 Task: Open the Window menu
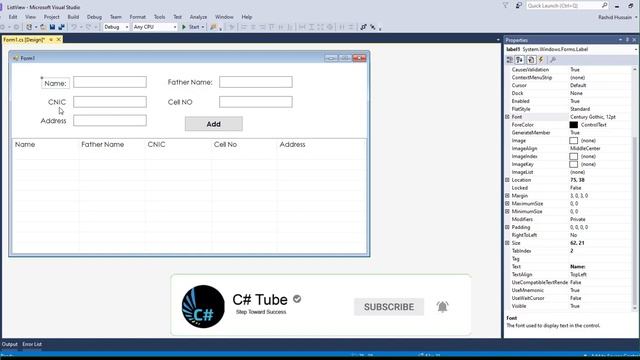[224, 17]
